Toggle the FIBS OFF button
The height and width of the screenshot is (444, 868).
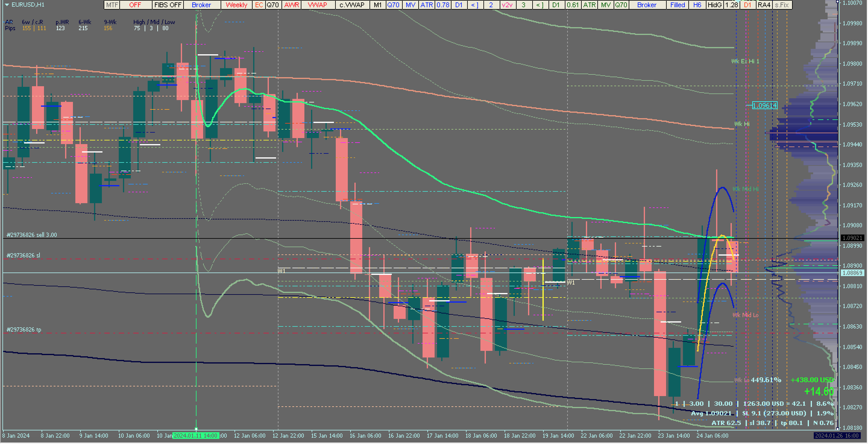click(x=168, y=5)
